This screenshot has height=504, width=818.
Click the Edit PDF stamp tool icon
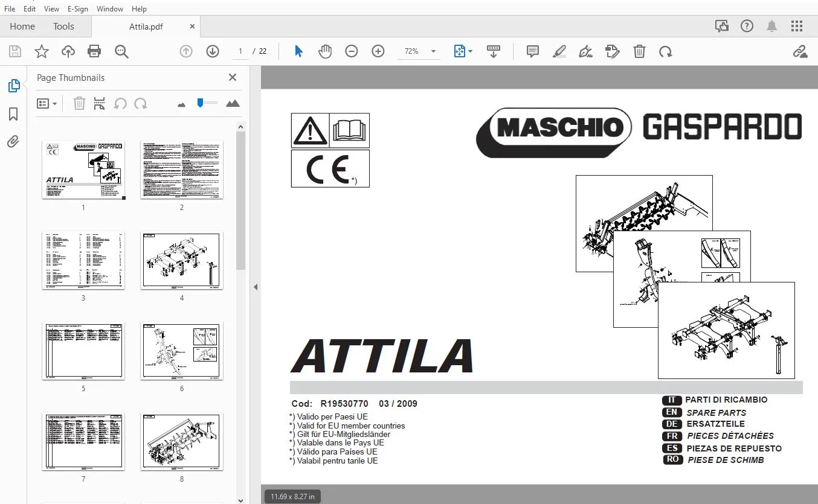(612, 51)
